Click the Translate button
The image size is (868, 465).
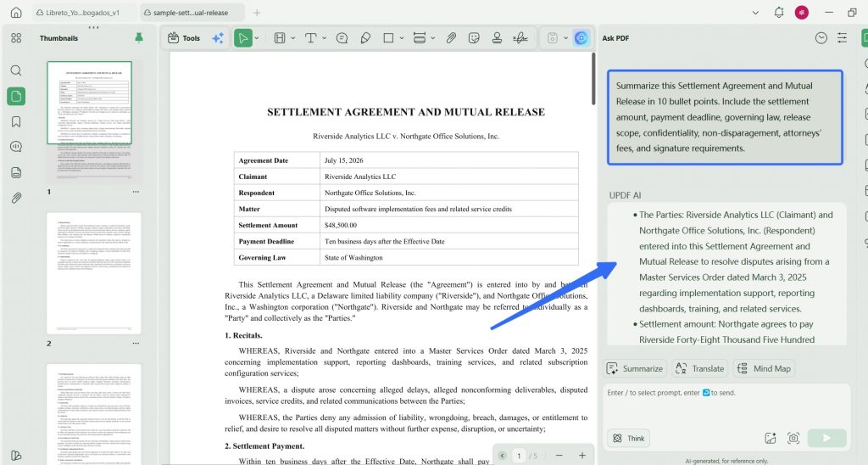click(700, 368)
